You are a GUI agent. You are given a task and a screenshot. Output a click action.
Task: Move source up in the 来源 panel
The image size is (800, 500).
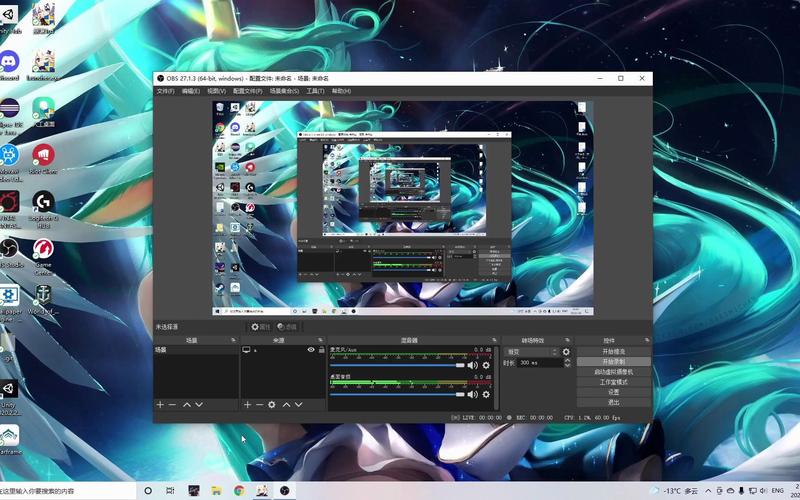286,405
